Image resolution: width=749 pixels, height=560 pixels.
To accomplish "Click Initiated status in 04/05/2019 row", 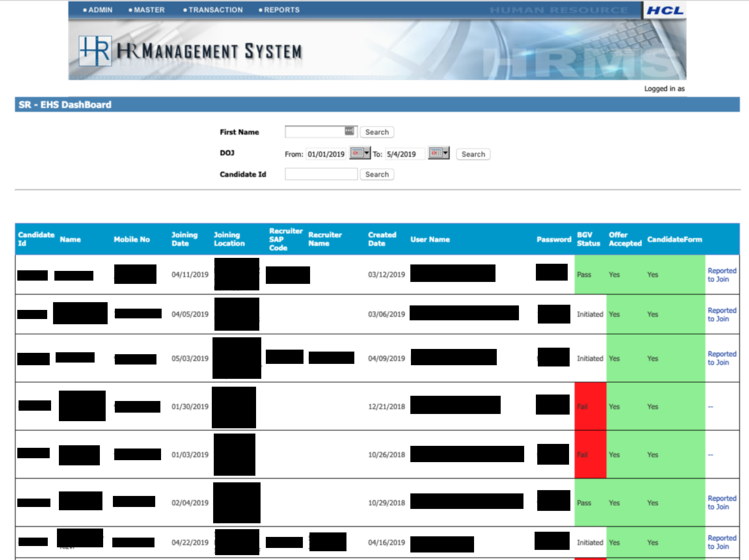I will [x=590, y=314].
